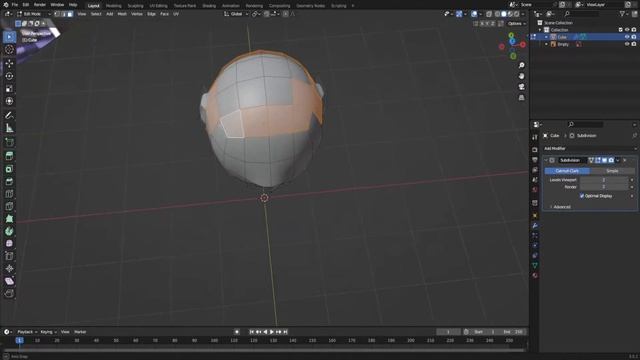Toggle Collection visibility eye icon
The image size is (640, 360).
coord(627,30)
